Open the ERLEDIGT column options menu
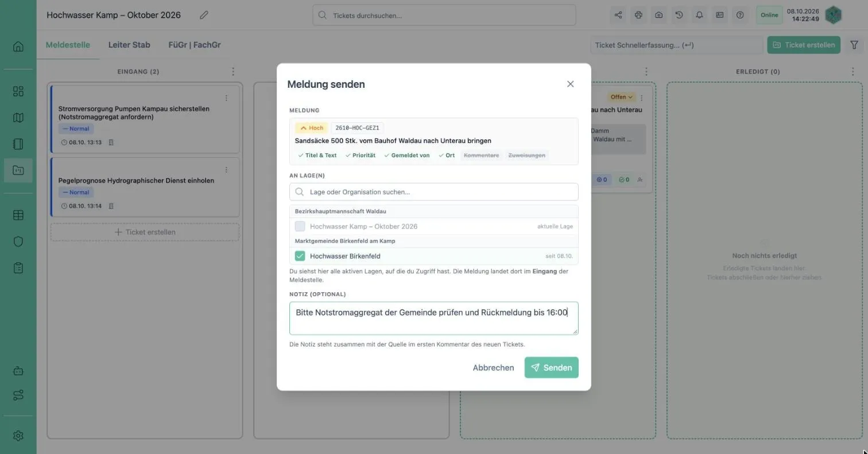Screen dimensions: 868x454 [x=853, y=72]
